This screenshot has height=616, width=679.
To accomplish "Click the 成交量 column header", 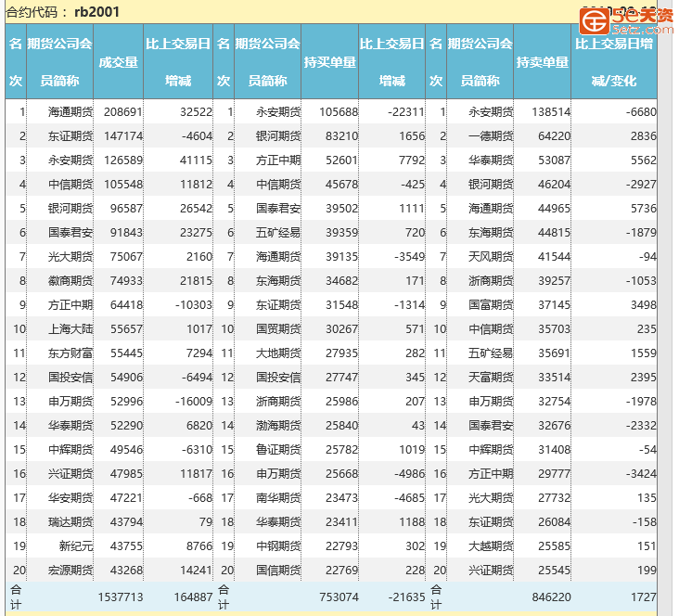I will pyautogui.click(x=118, y=62).
